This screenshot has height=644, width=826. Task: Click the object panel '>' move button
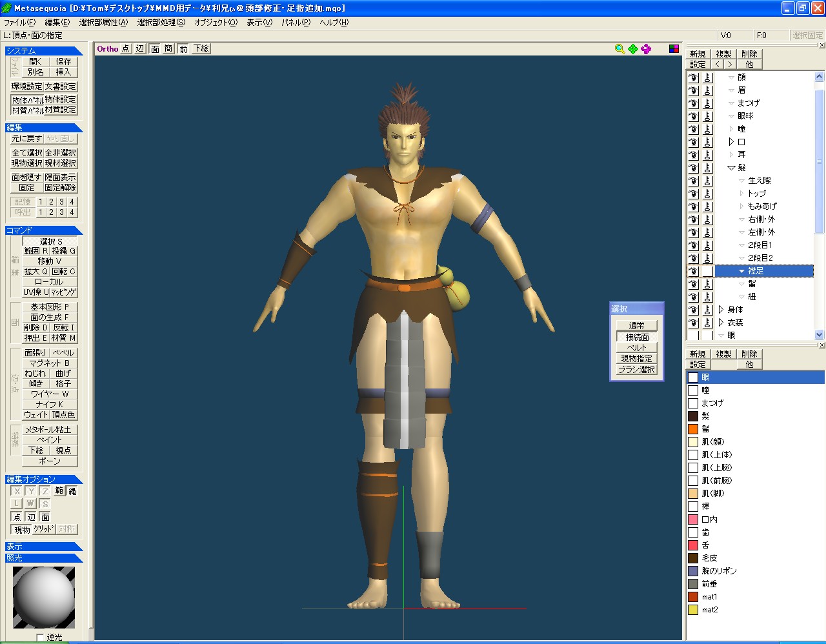pyautogui.click(x=729, y=65)
